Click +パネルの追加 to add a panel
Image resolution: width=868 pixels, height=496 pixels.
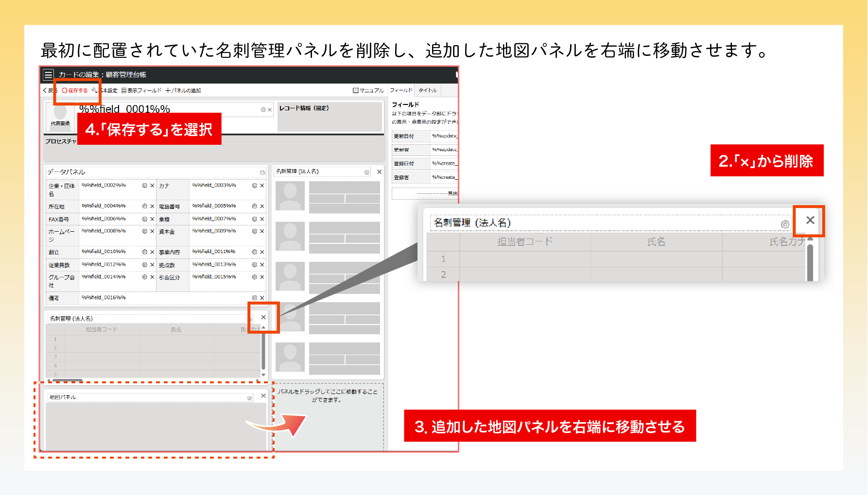(183, 91)
